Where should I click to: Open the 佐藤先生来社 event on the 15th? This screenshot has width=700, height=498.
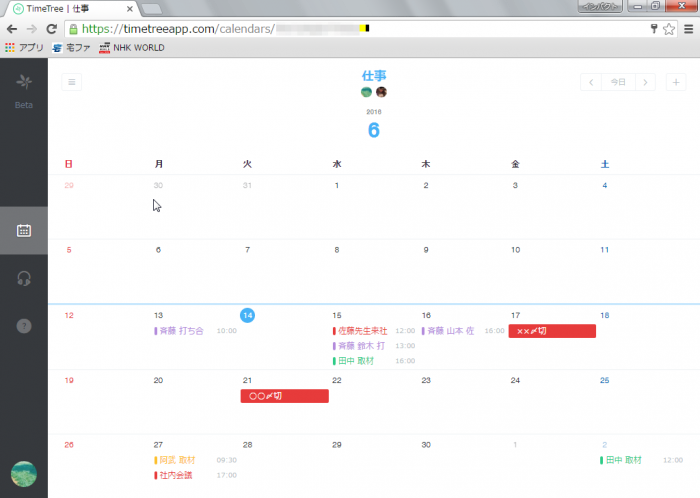362,331
